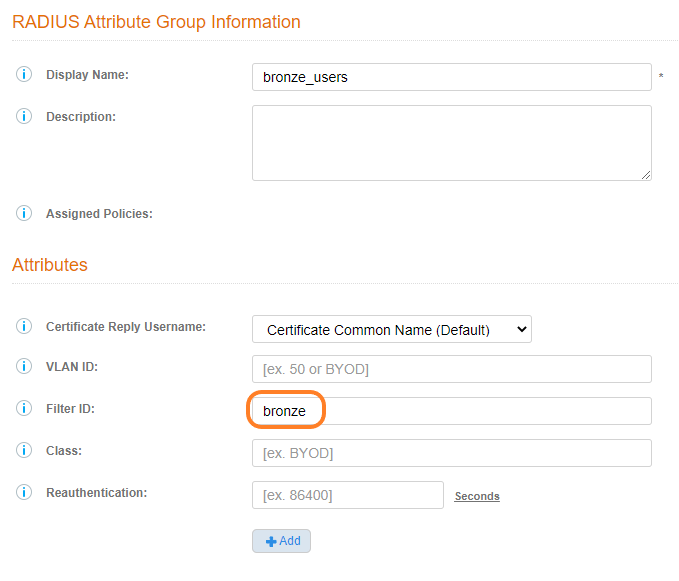Click the info icon beside Display Name
The height and width of the screenshot is (581, 679).
(24, 75)
